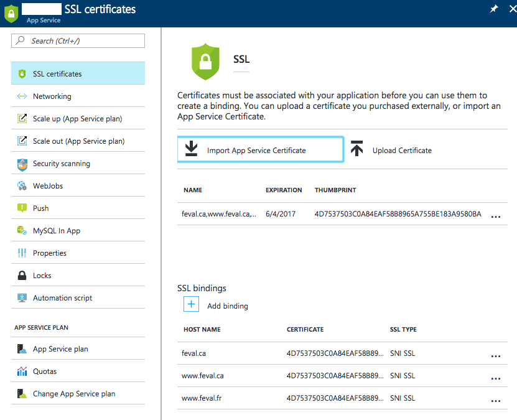Open Scale up (App Service plan)
517x420 pixels.
click(78, 118)
